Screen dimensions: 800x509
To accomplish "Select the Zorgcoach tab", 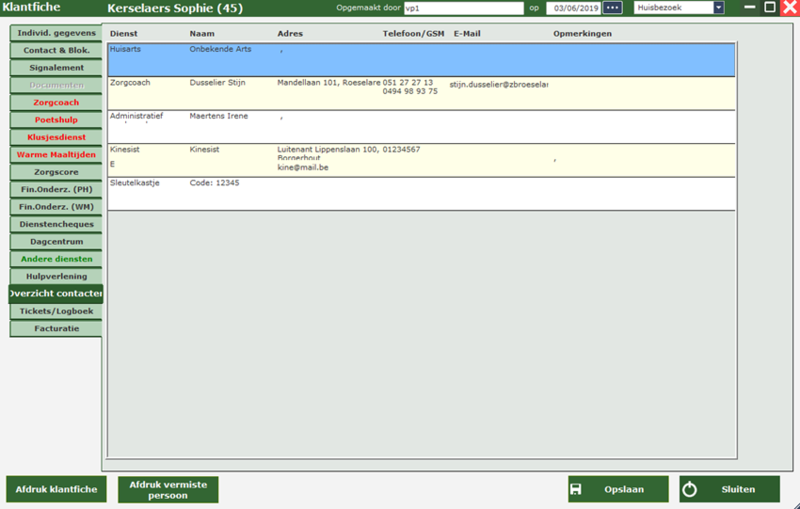I will (x=56, y=102).
